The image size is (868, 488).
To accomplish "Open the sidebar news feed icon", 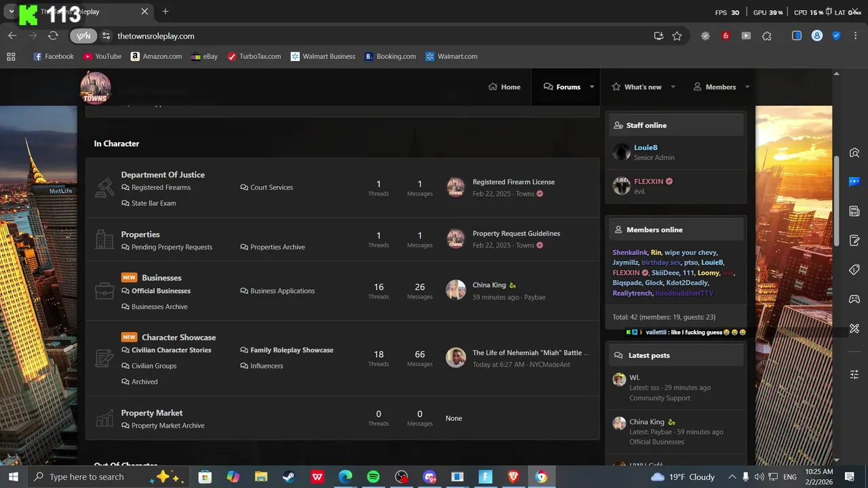I will click(x=854, y=211).
